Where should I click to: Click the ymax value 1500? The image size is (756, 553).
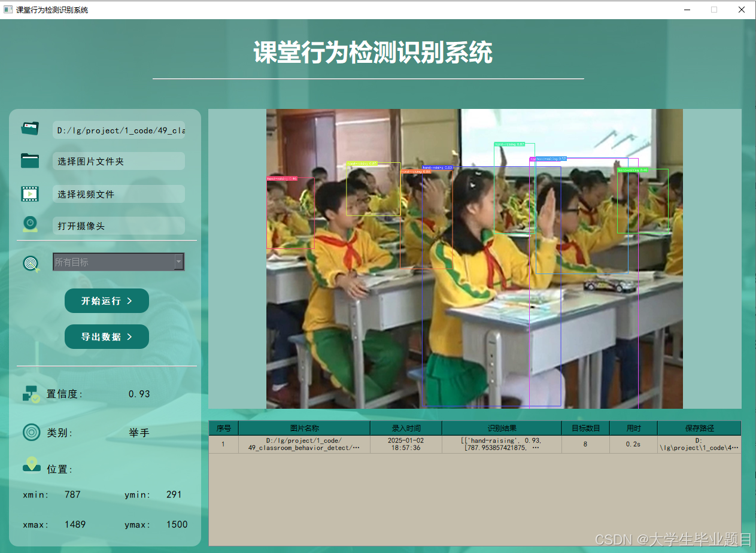click(x=177, y=524)
